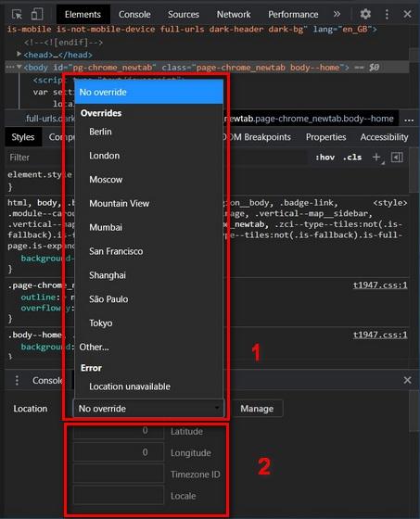The width and height of the screenshot is (420, 519).
Task: Click the Longitude input field
Action: [x=119, y=452]
